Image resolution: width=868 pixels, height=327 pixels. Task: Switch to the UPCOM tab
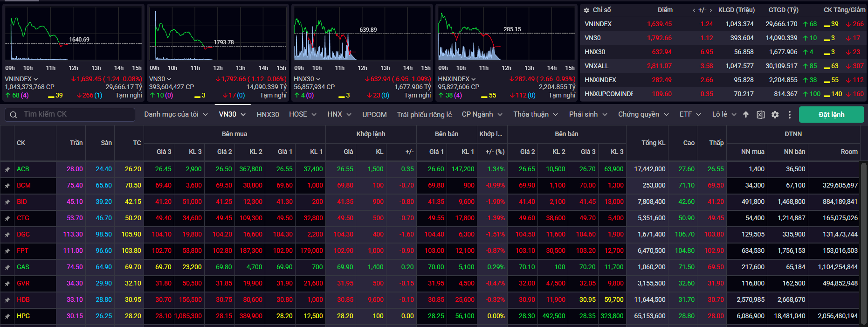click(x=374, y=115)
